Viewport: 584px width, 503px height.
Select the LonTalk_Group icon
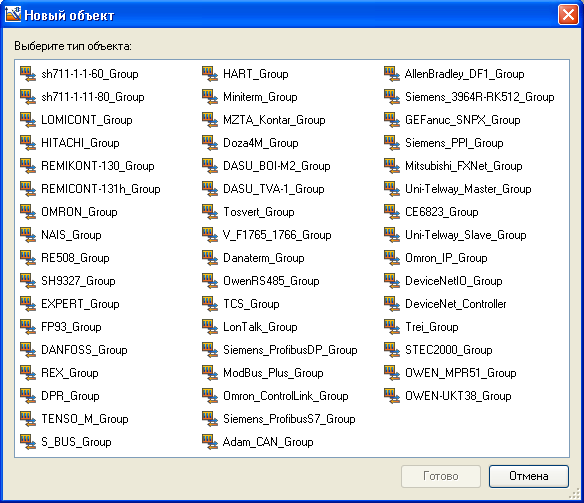[210, 327]
